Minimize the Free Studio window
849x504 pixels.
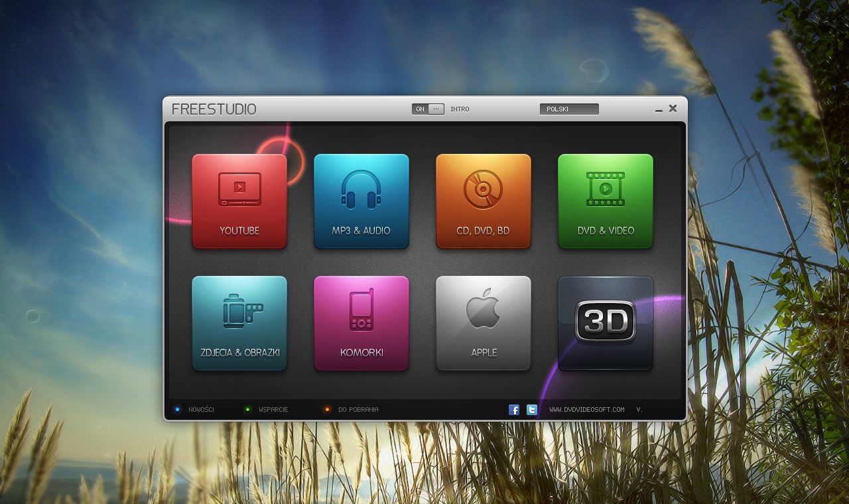pyautogui.click(x=659, y=110)
